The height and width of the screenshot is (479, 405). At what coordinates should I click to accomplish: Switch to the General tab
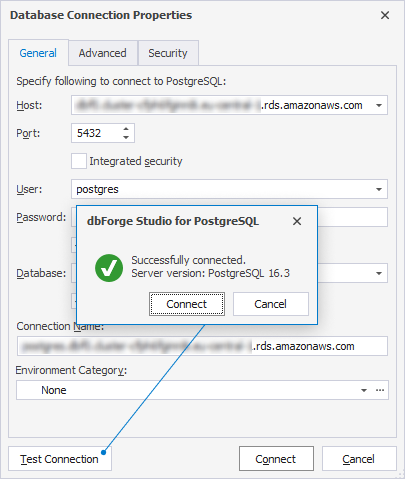pos(38,53)
